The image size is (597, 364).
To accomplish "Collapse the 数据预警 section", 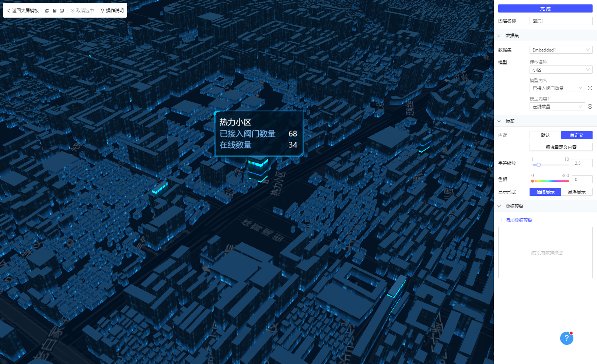I will click(x=499, y=206).
